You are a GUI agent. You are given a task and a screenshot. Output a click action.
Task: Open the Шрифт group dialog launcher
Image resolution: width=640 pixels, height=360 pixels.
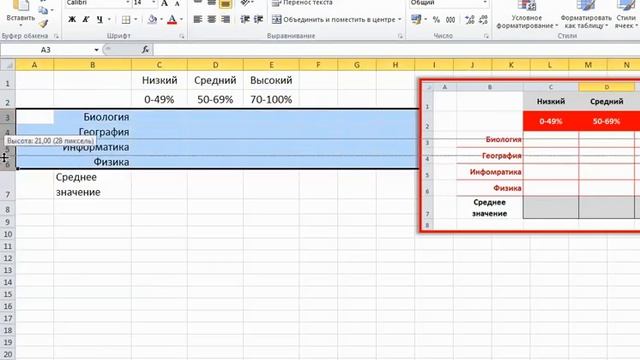182,36
